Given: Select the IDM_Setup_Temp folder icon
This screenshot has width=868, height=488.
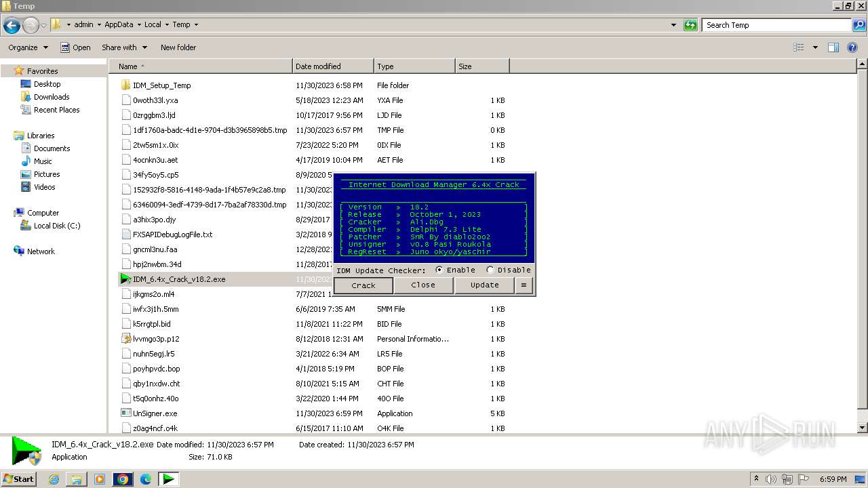Looking at the screenshot, I should (125, 85).
